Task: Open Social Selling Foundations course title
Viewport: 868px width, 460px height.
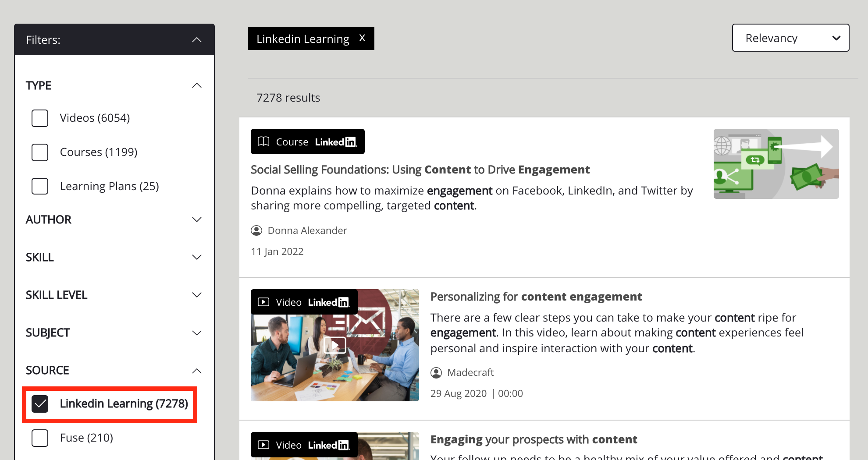Action: (x=420, y=170)
